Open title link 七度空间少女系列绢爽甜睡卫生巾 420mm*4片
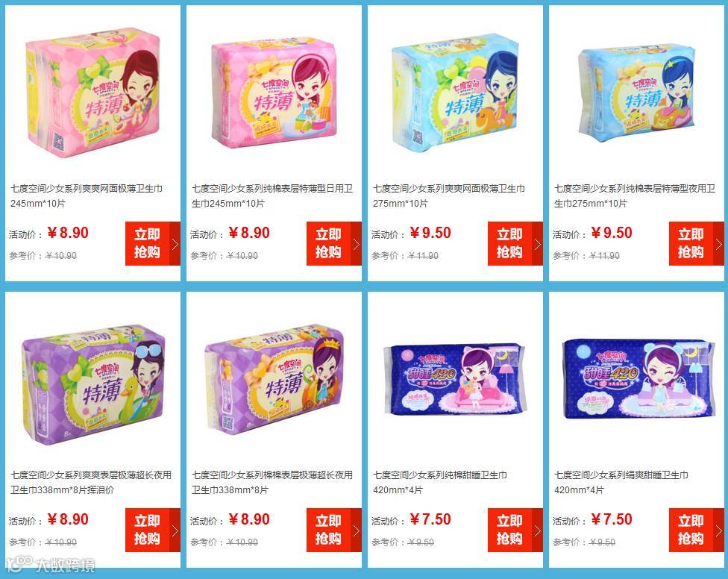 [x=621, y=482]
